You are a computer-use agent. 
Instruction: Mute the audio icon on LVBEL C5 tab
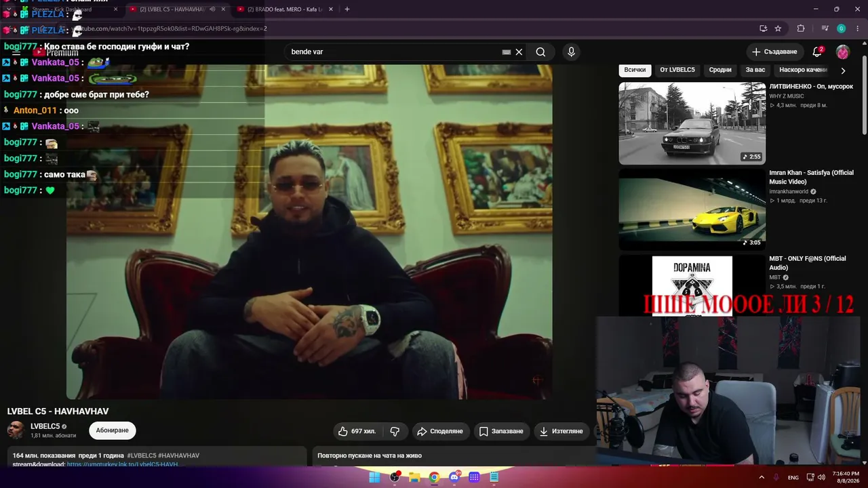click(x=213, y=9)
